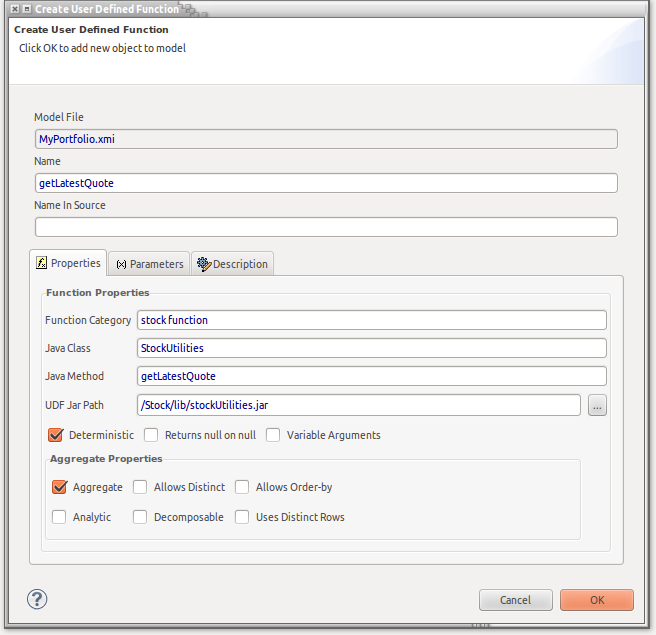The height and width of the screenshot is (635, 656).
Task: Click the UDF Jar Path text field
Action: click(359, 405)
